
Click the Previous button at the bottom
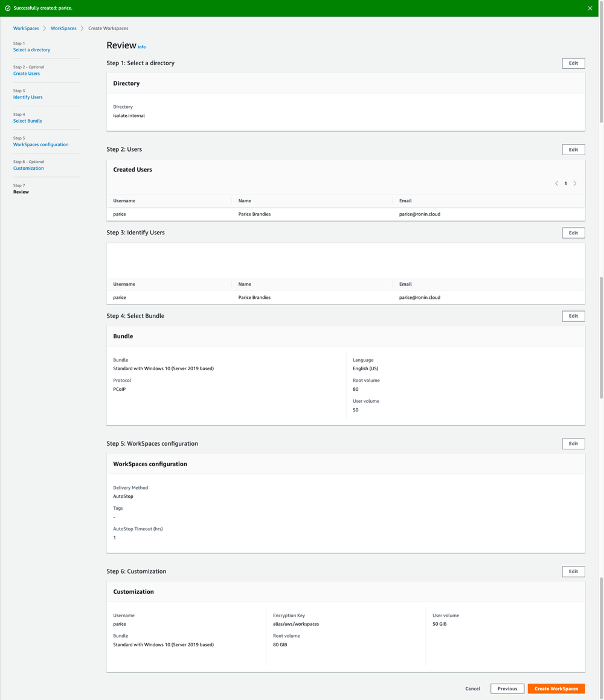coord(507,689)
